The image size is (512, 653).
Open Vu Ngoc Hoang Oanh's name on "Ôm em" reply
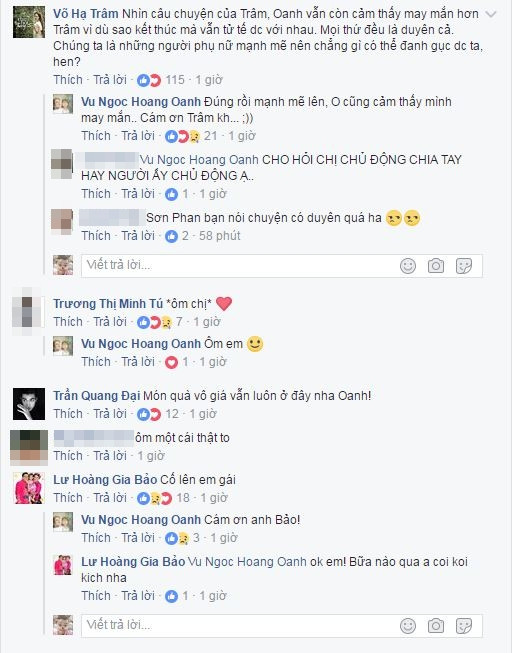point(141,344)
